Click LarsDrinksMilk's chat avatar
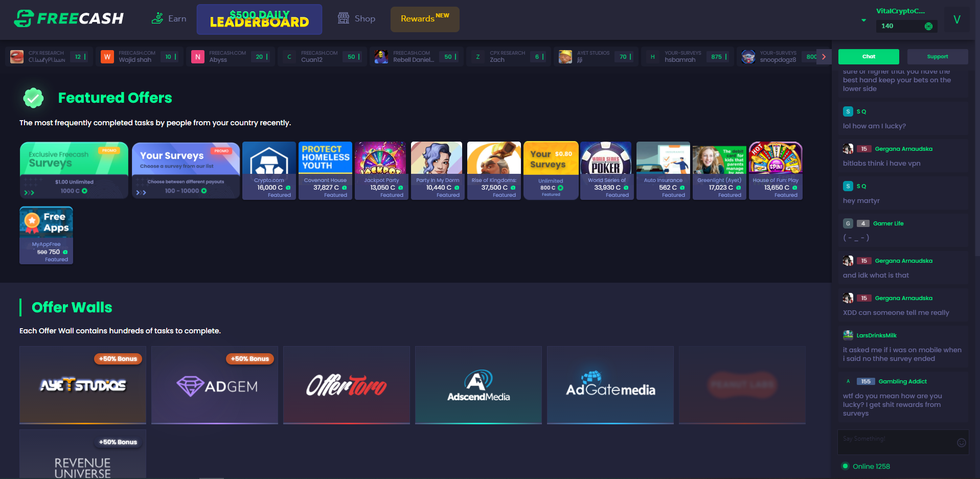Screen dimensions: 980x479 [848, 335]
